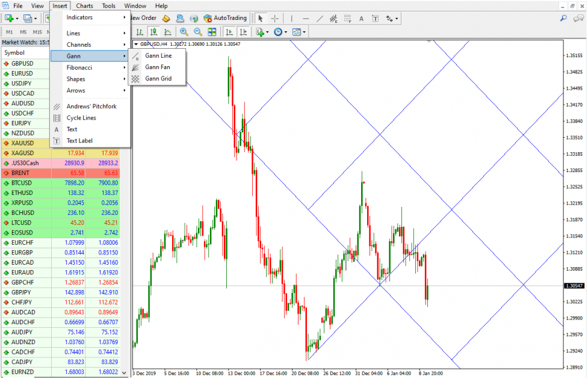Screen dimensions: 588x379
Task: Expand the Shapes submenu
Action: [90, 79]
